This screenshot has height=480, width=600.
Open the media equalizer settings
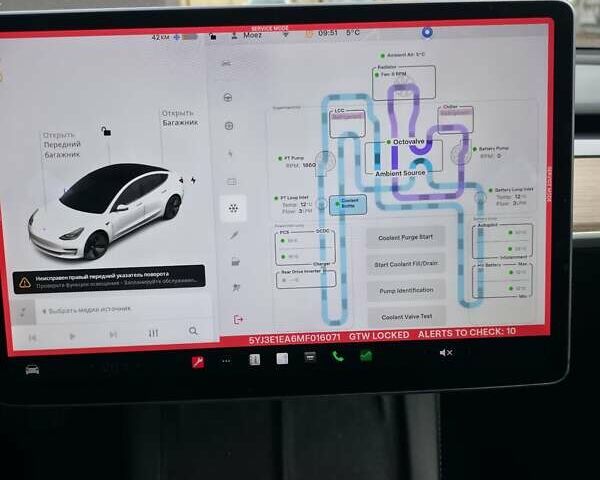tap(153, 333)
